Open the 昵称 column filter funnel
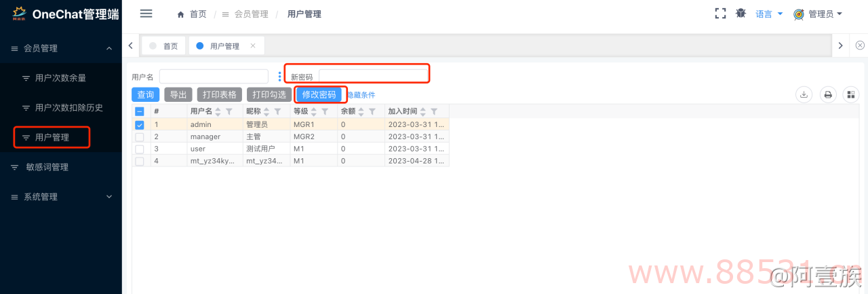The width and height of the screenshot is (868, 294). click(x=277, y=111)
